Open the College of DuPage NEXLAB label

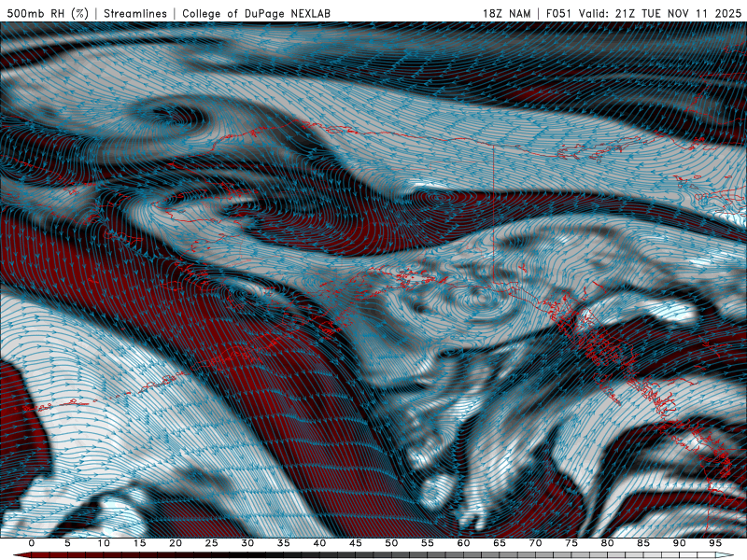pos(256,13)
